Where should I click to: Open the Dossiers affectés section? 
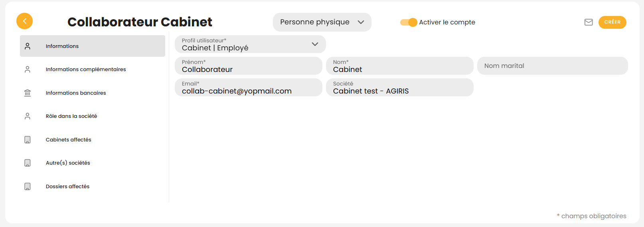point(67,187)
